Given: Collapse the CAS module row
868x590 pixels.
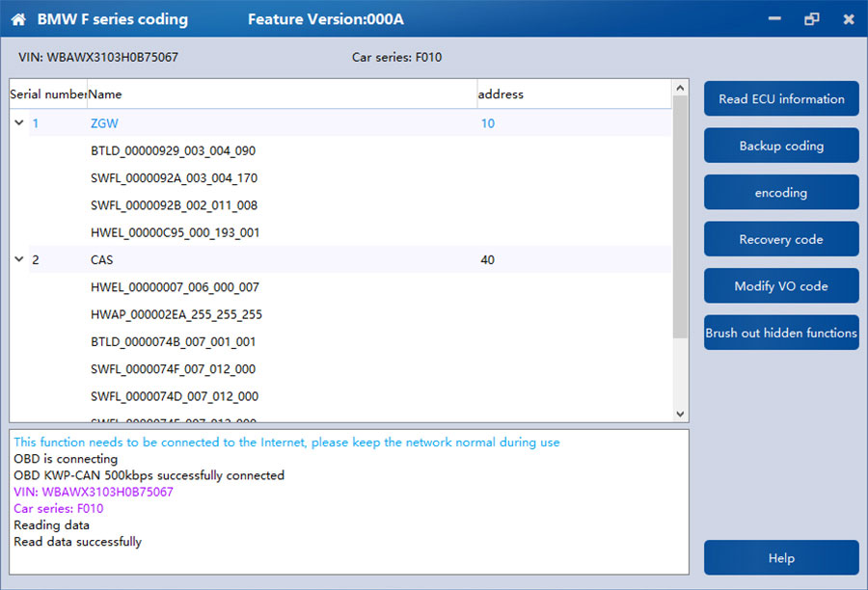Looking at the screenshot, I should [19, 259].
